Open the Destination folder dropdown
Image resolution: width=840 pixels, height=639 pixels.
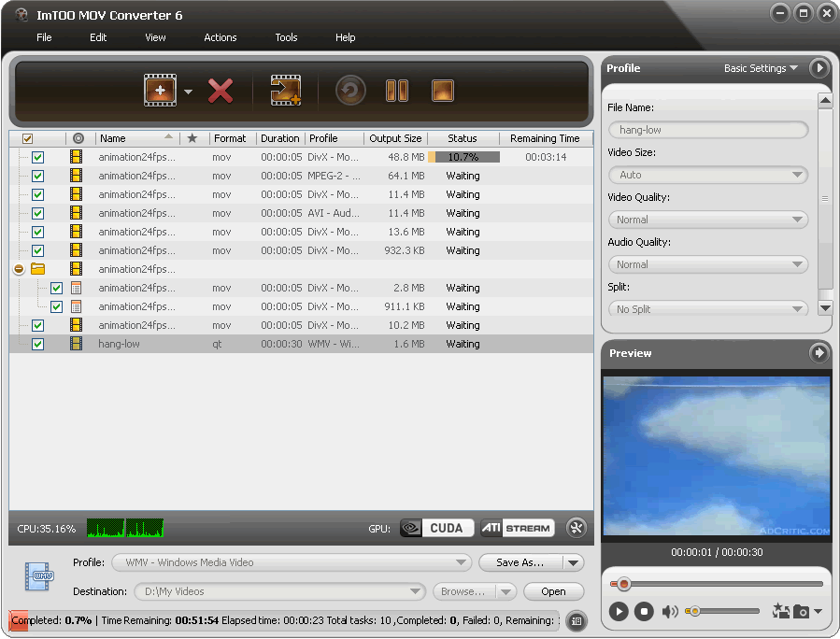point(279,591)
